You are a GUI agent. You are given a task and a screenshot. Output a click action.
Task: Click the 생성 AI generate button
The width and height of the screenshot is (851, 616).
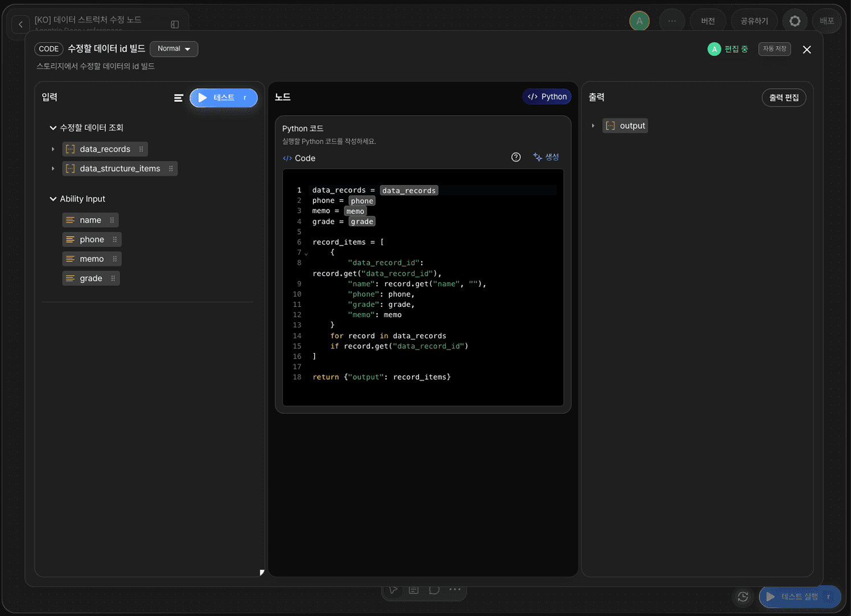pyautogui.click(x=546, y=157)
